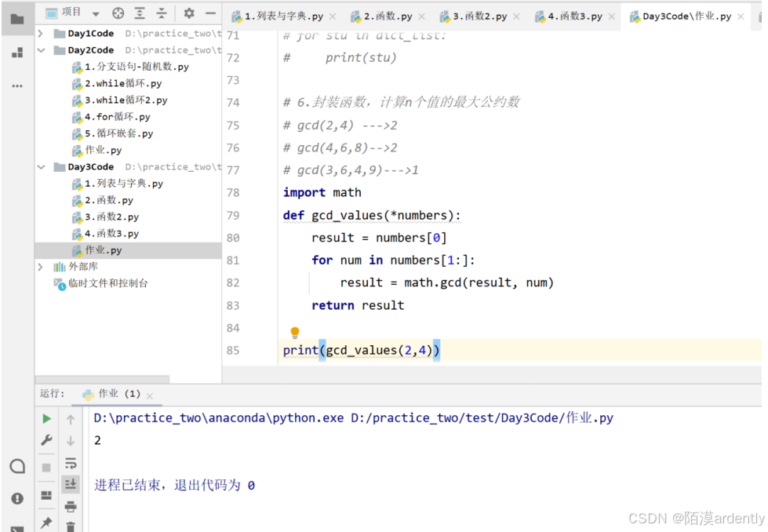Click the three-dots more tool windows icon
The height and width of the screenshot is (532, 768).
[x=17, y=86]
